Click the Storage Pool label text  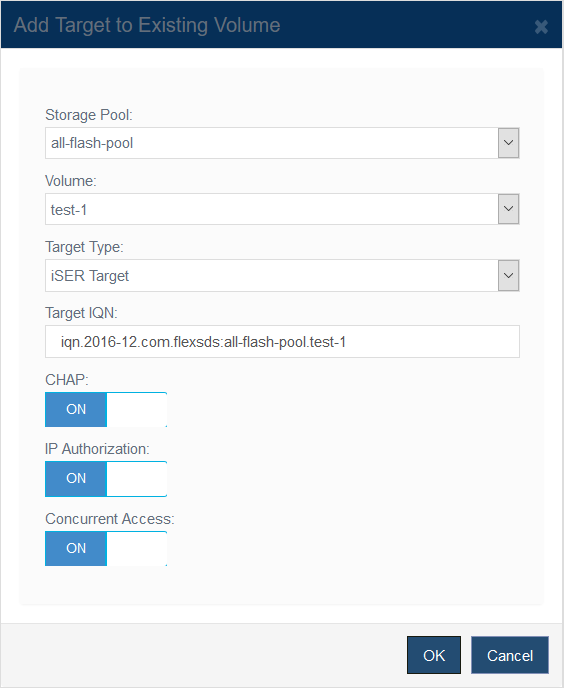pos(89,115)
